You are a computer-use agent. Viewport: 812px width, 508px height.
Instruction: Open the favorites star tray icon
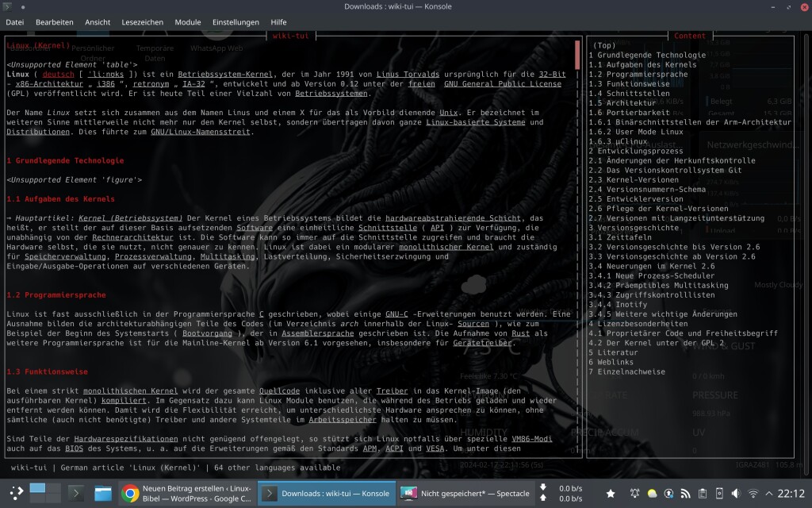pyautogui.click(x=611, y=494)
